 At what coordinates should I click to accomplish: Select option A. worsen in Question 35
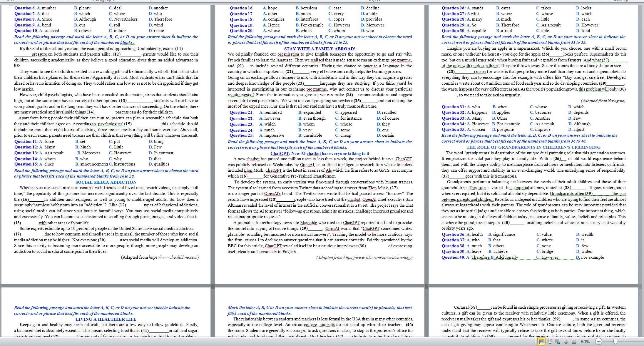(x=476, y=129)
